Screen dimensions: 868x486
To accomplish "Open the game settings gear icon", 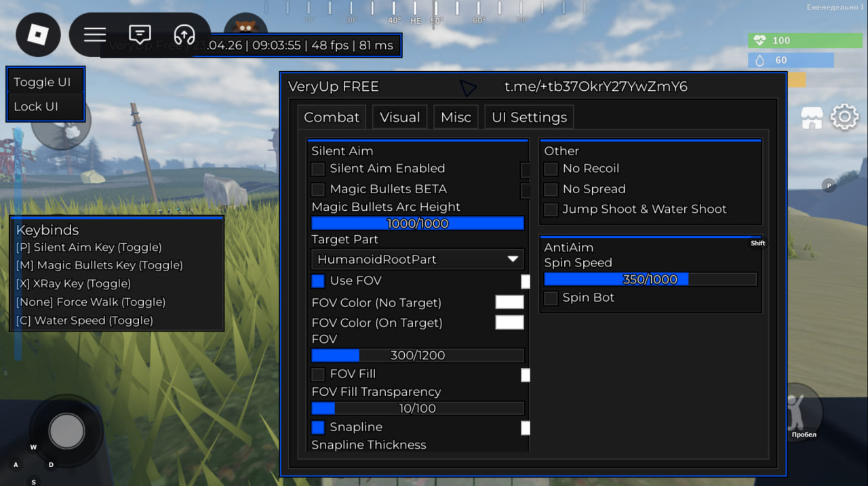I will point(844,117).
